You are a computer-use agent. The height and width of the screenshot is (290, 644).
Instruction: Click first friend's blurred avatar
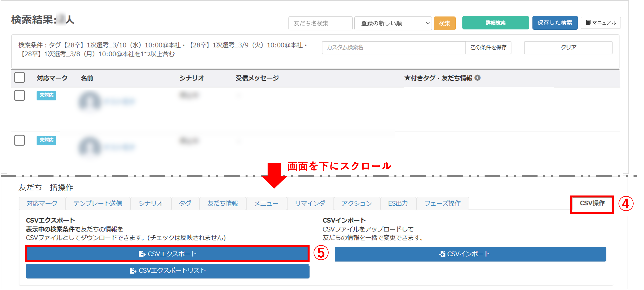89,101
